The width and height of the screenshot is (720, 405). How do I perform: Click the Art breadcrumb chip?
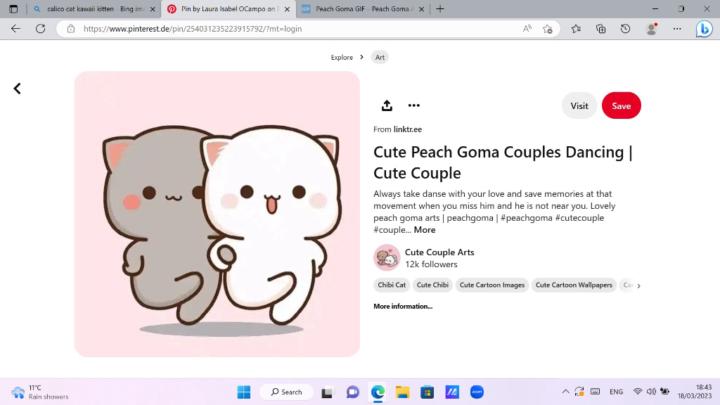click(x=380, y=57)
